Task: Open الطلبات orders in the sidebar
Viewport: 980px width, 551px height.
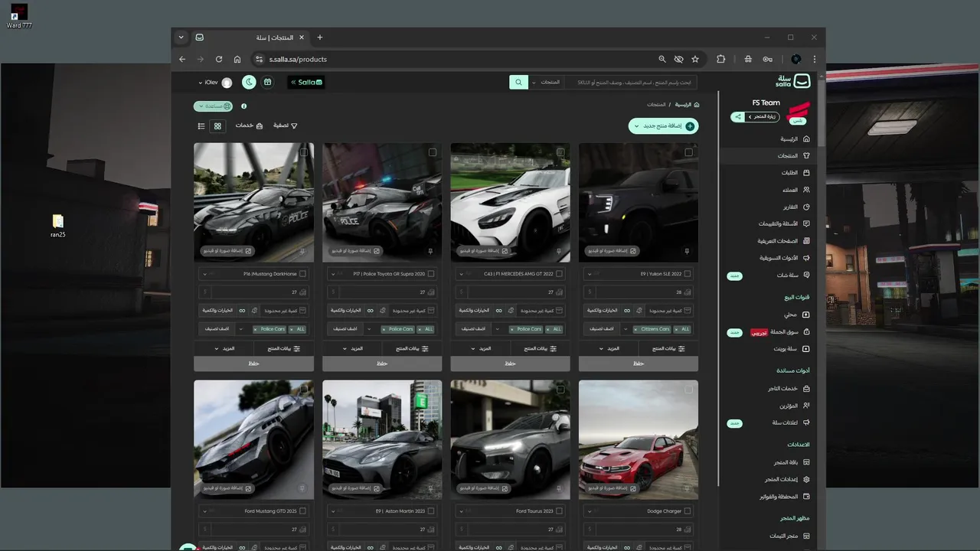Action: (x=795, y=173)
